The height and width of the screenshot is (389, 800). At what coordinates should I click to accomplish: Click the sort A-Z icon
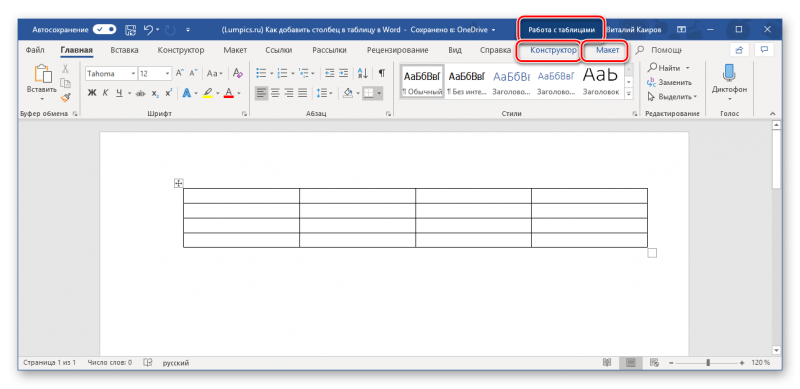point(363,74)
